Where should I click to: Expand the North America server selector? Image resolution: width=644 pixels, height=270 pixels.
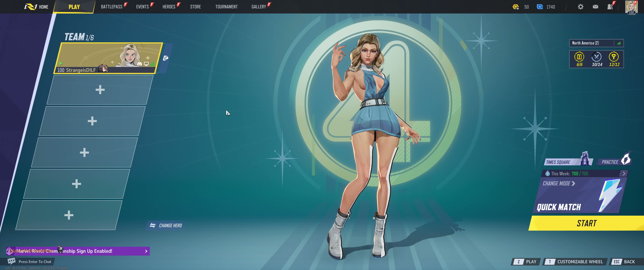[596, 43]
